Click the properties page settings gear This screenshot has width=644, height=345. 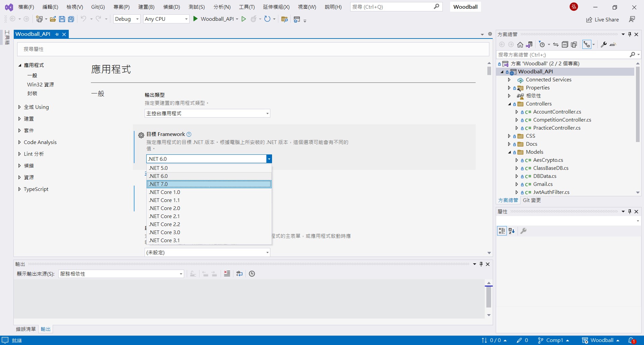490,34
